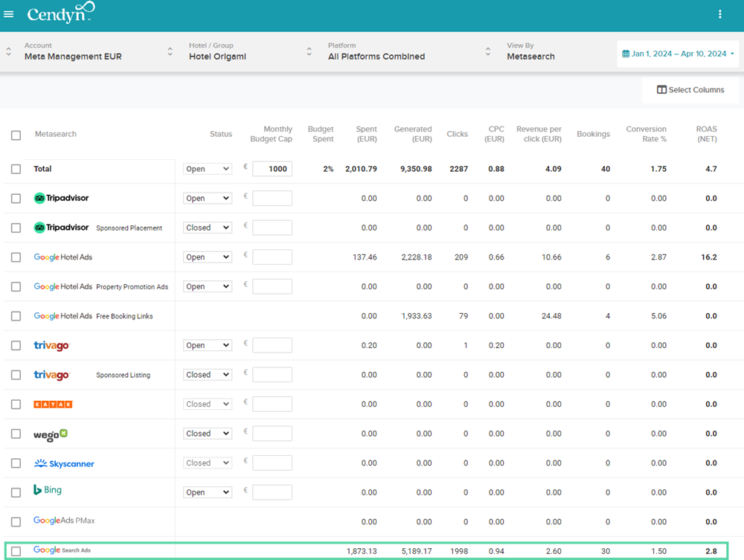Click the Tripadvisor logo in the Open row
Viewport: 744px width, 560px height.
(61, 199)
